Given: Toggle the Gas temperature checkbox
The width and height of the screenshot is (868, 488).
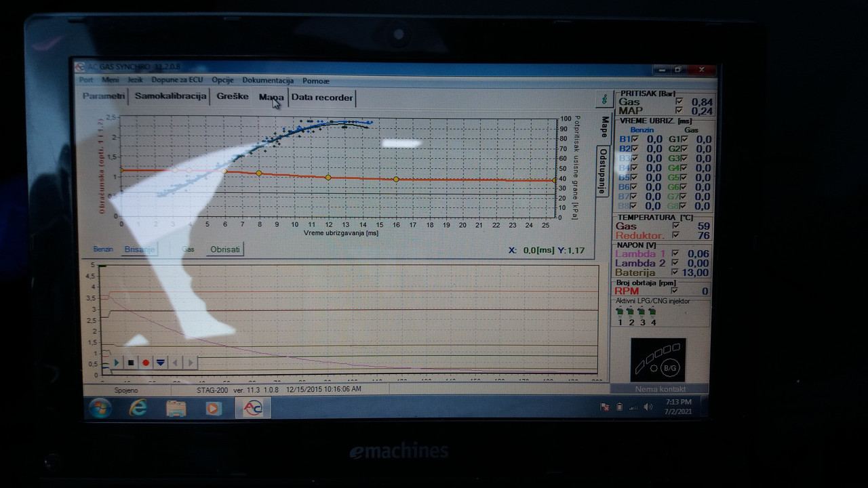Looking at the screenshot, I should [676, 226].
